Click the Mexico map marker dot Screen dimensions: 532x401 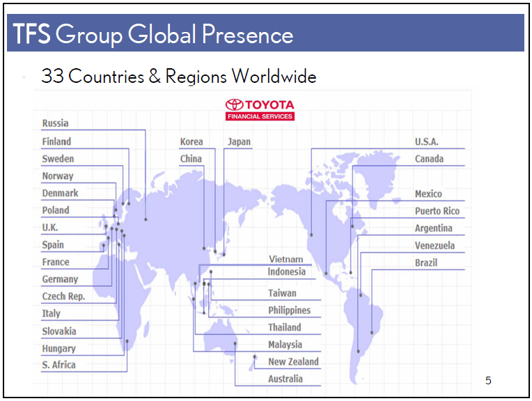[x=326, y=273]
